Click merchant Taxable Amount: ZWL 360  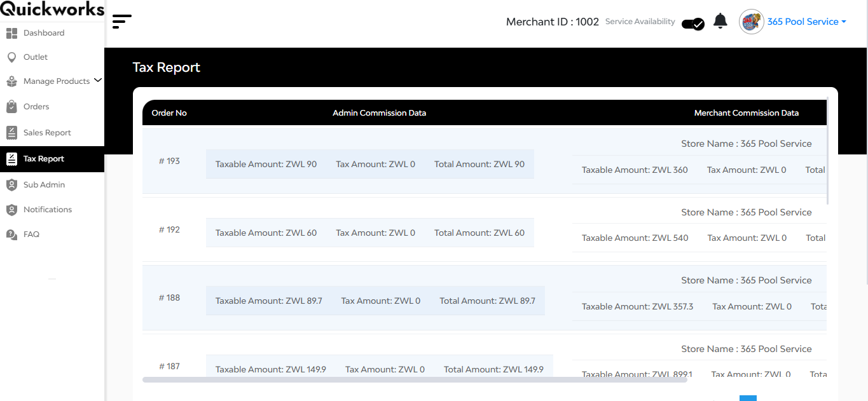click(635, 170)
